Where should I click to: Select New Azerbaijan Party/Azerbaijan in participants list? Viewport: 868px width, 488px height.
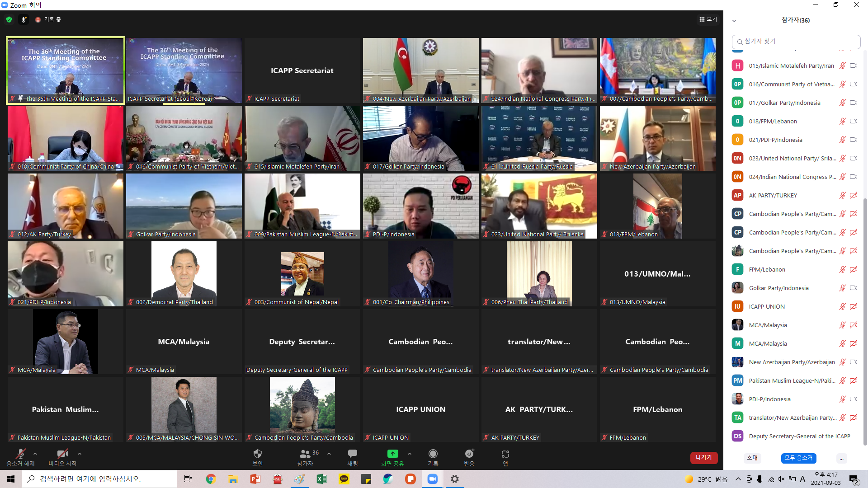[x=795, y=362]
